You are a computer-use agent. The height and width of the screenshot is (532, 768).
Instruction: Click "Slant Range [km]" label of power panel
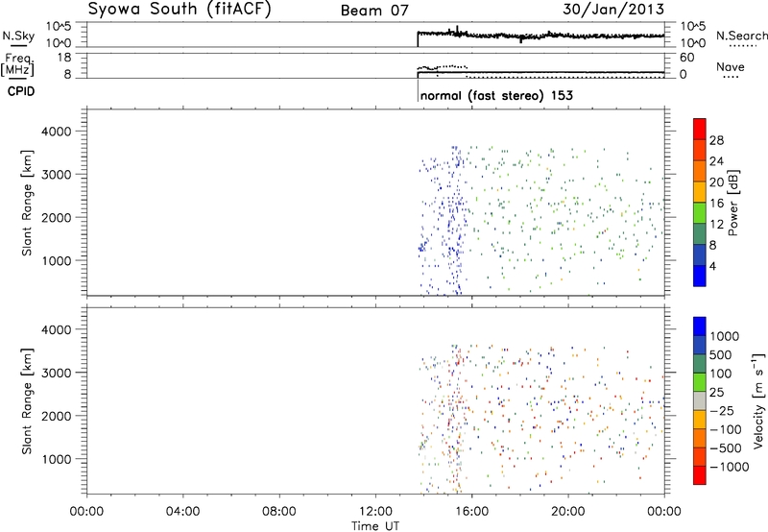27,203
